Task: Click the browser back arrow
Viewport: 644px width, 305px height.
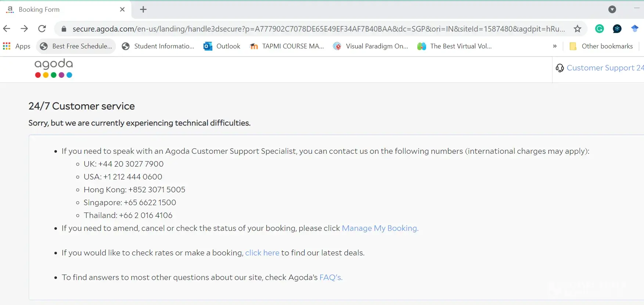Action: 7,29
